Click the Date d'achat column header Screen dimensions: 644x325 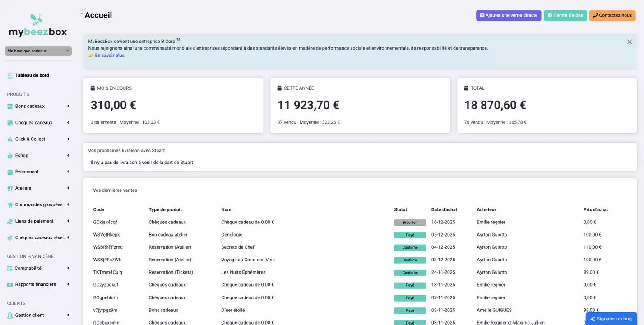coord(444,209)
